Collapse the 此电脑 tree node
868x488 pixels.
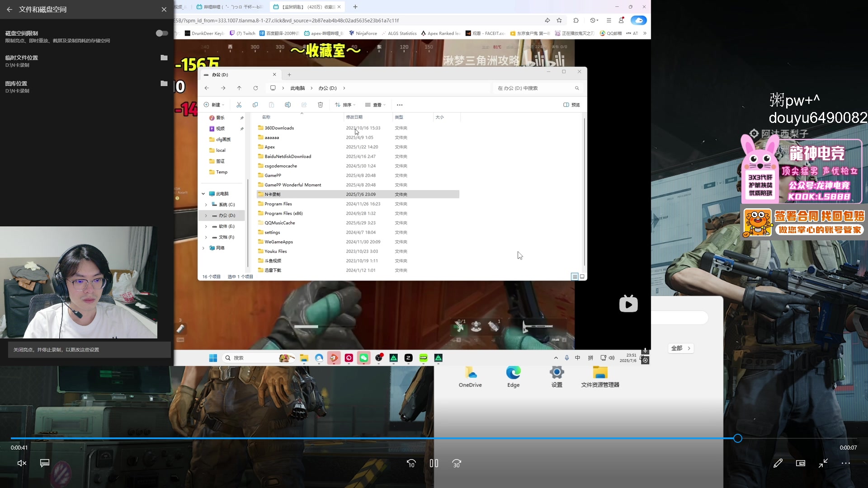click(203, 194)
